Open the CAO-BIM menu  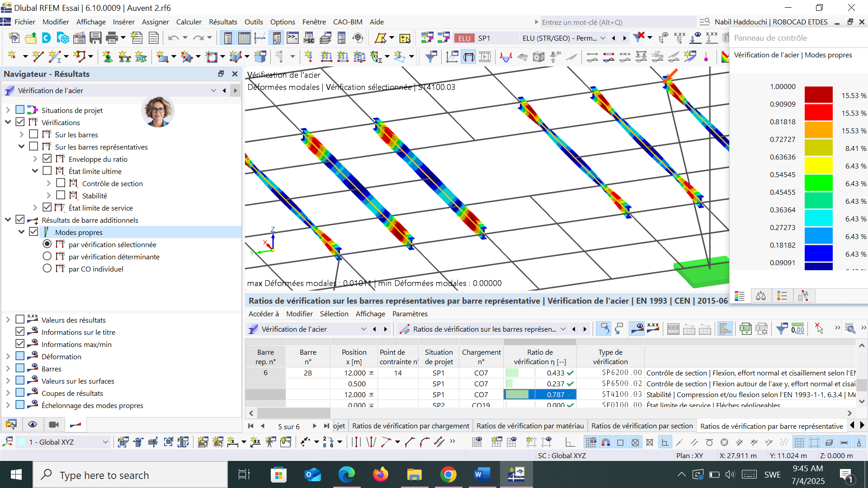click(348, 22)
